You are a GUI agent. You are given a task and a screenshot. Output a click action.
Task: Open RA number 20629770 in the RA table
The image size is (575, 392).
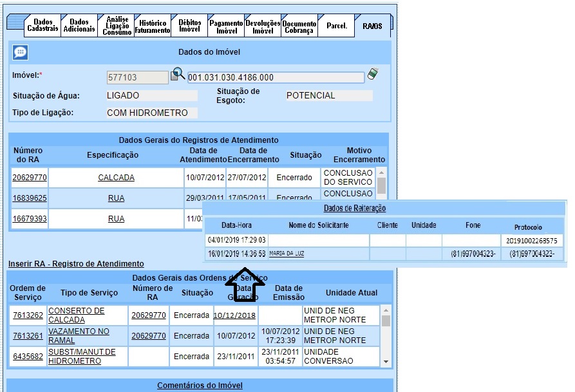[29, 178]
